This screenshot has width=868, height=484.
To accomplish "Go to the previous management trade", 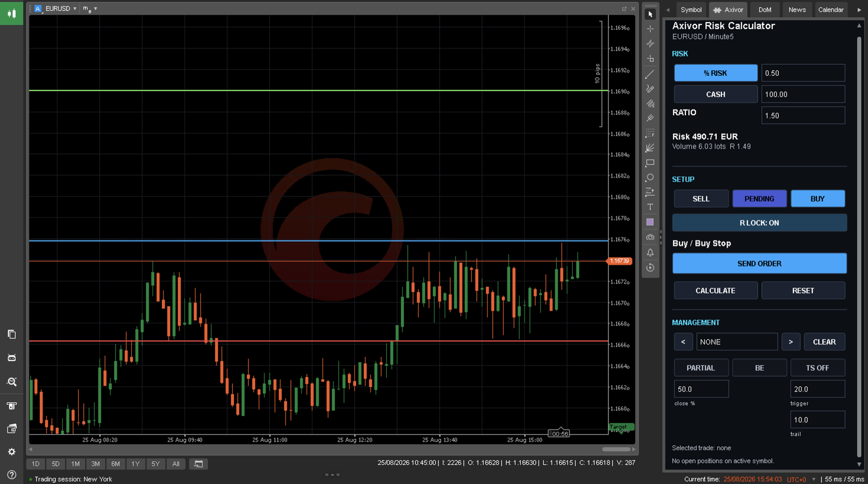I will click(x=683, y=342).
